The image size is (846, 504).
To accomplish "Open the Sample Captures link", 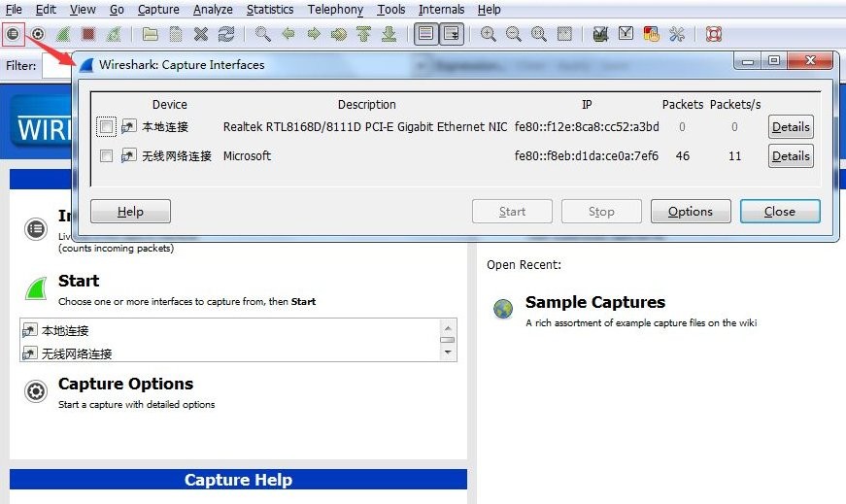I will 594,302.
